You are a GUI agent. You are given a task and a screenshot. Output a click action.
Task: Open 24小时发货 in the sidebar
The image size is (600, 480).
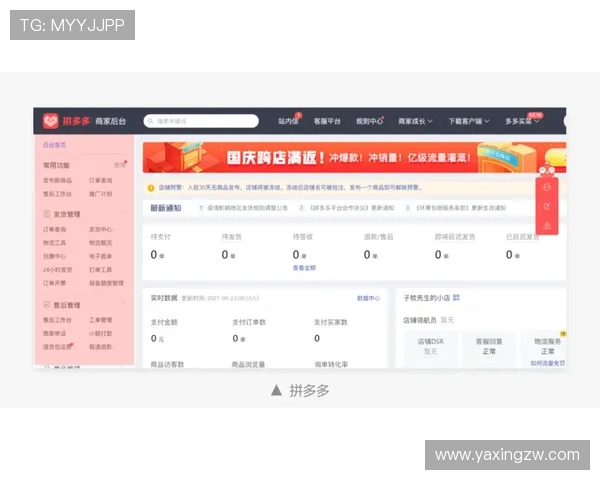(x=57, y=269)
